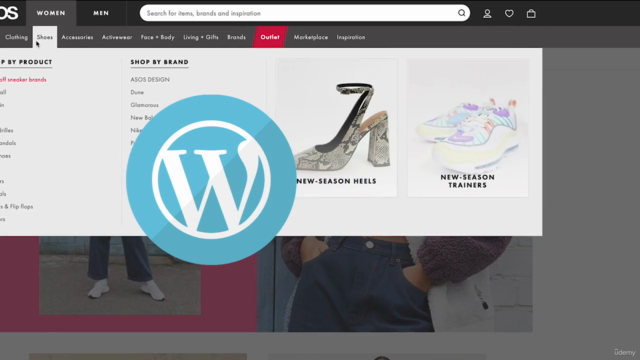Viewport: 640px width, 360px height.
Task: Select the red Outlet tab
Action: (270, 37)
